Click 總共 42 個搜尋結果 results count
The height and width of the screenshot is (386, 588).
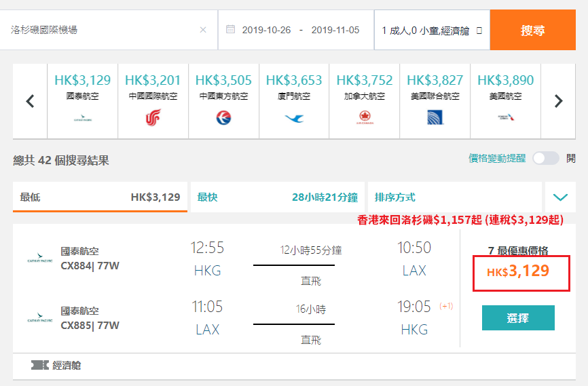(x=60, y=160)
